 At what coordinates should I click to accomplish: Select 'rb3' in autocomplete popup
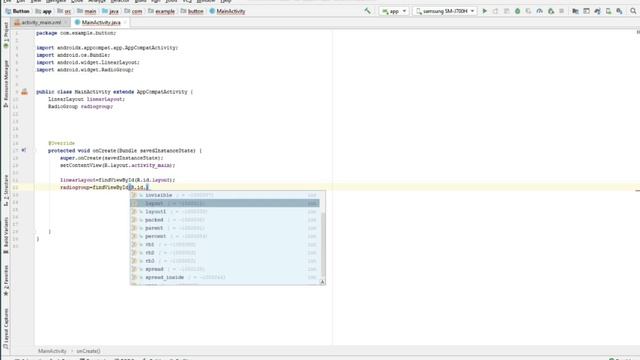225,261
